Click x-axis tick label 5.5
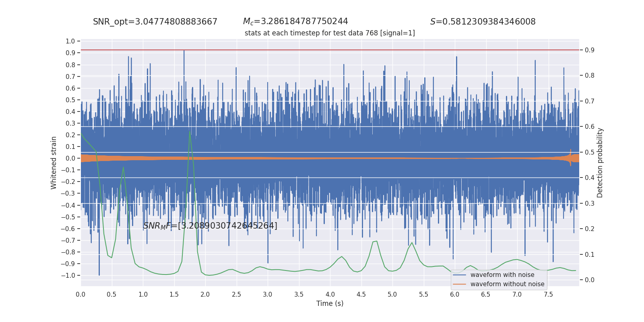The image size is (644, 322). [x=423, y=295]
